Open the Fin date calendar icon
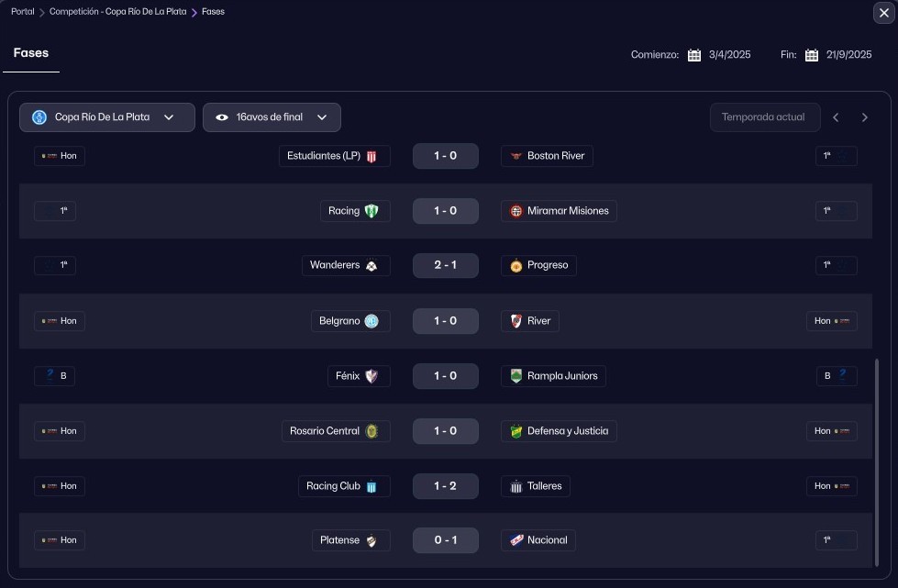The width and height of the screenshot is (898, 588). 812,55
